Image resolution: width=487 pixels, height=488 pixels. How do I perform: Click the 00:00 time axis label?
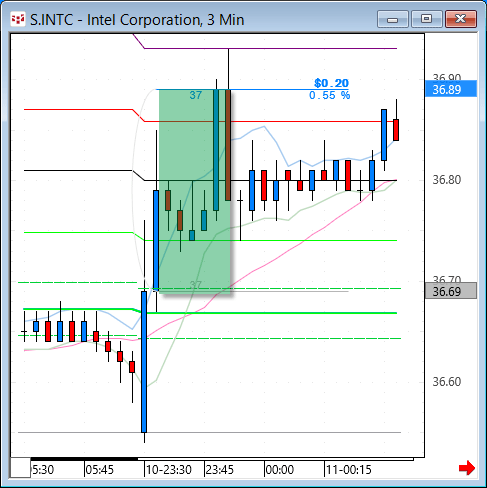(280, 470)
